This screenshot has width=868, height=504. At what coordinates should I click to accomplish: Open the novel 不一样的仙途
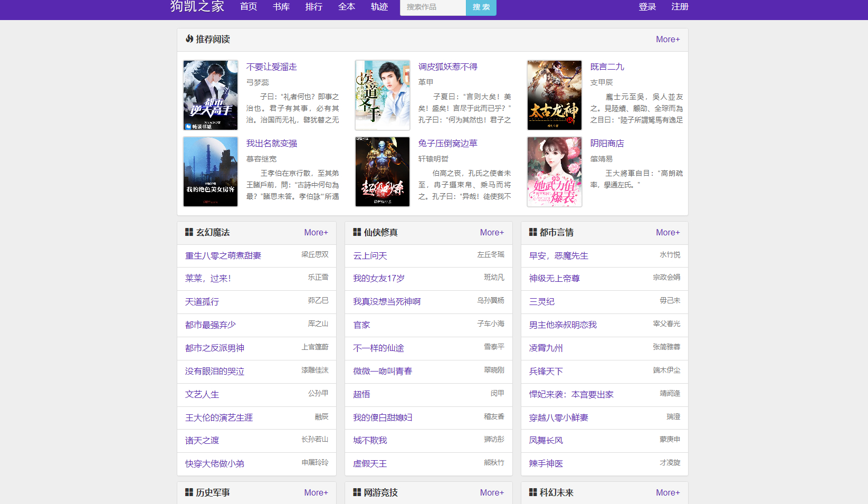(378, 348)
